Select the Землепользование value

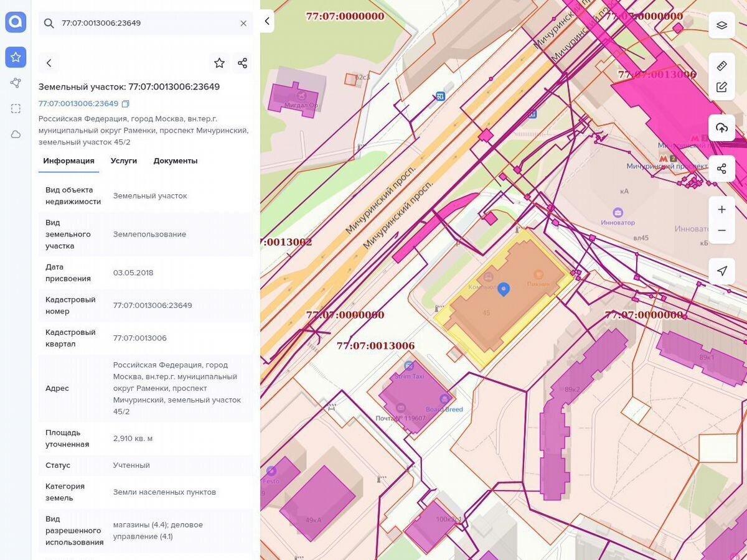click(149, 234)
